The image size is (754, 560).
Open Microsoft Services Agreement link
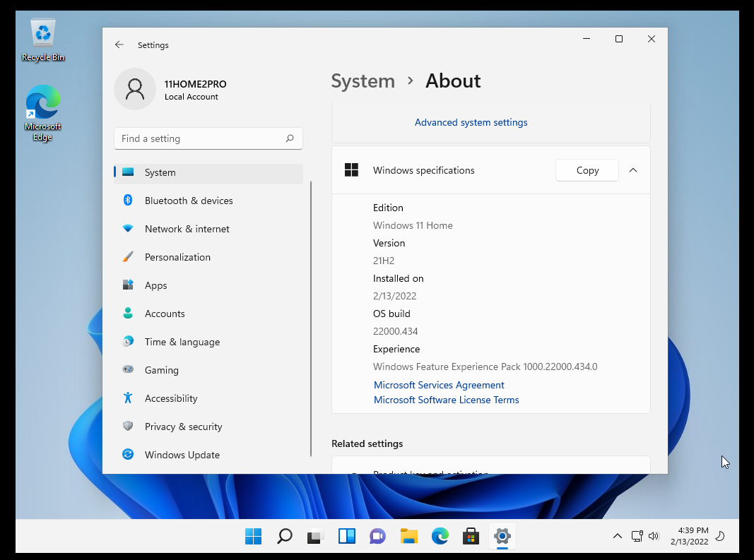click(x=439, y=385)
